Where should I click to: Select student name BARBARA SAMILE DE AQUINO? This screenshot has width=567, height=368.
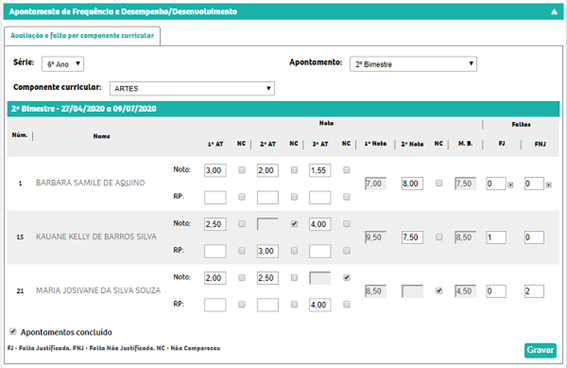[x=90, y=183]
